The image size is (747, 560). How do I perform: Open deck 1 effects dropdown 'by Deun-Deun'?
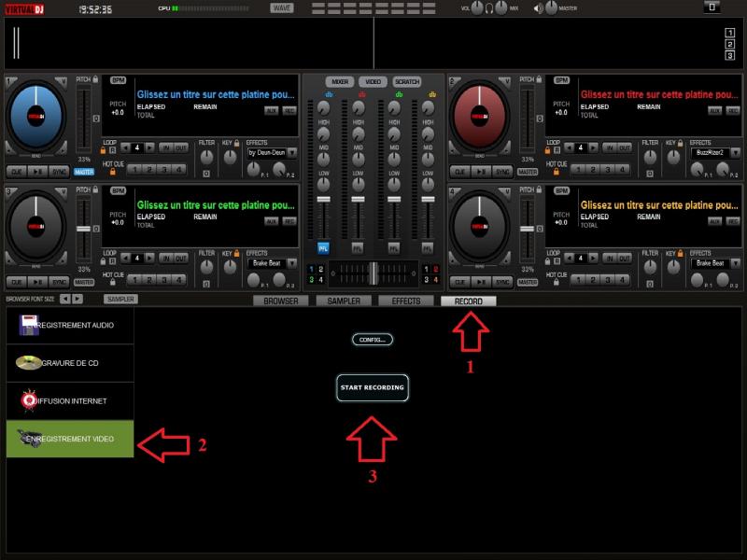[271, 152]
